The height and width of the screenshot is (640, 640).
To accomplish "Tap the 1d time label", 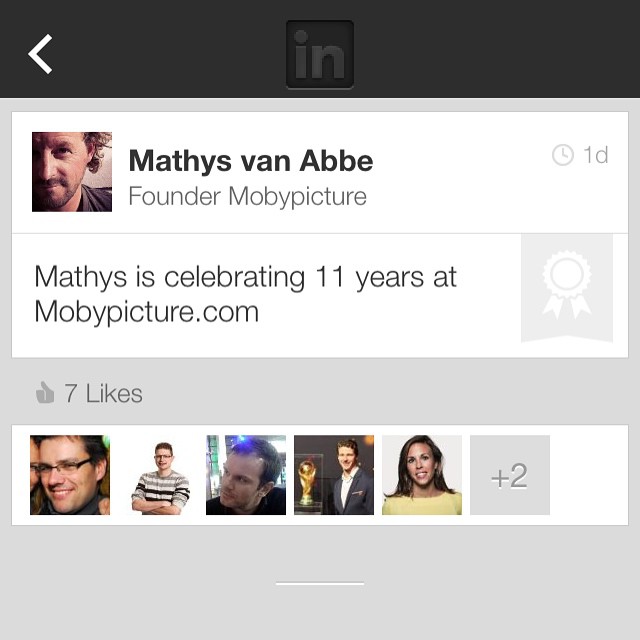I will (596, 155).
